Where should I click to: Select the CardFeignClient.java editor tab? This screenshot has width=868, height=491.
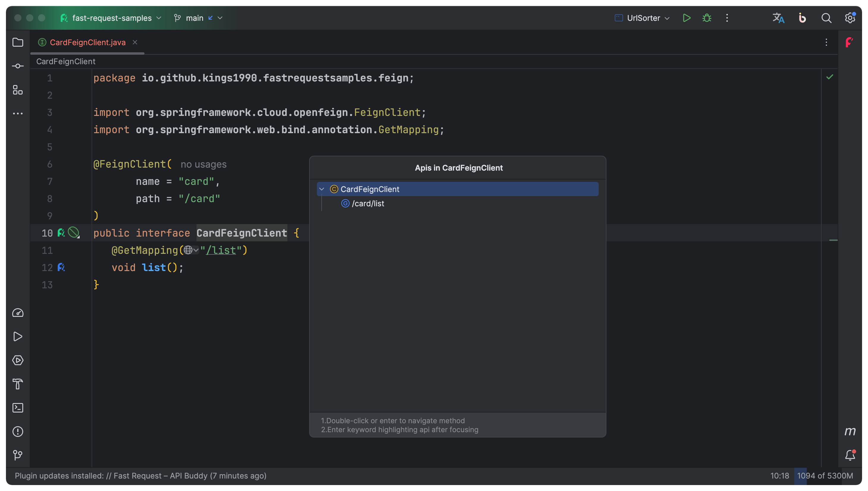(87, 43)
